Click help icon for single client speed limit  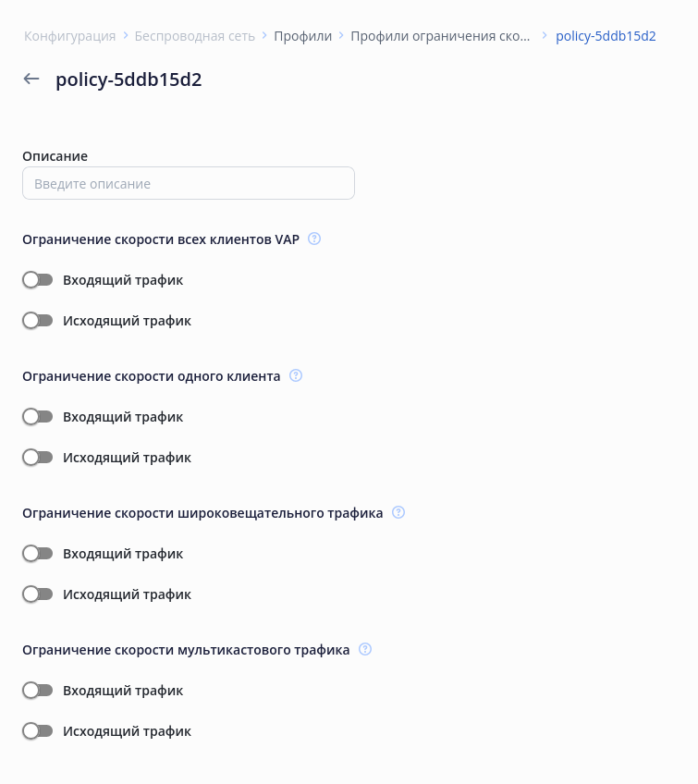(296, 375)
